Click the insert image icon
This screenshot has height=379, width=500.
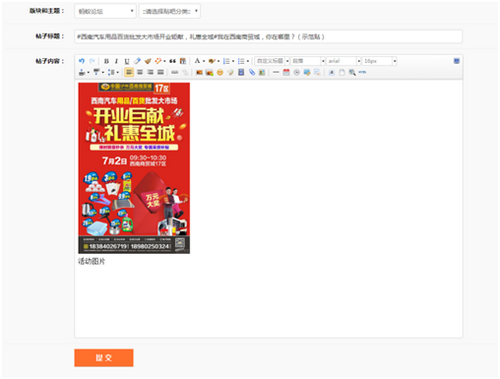(x=199, y=72)
